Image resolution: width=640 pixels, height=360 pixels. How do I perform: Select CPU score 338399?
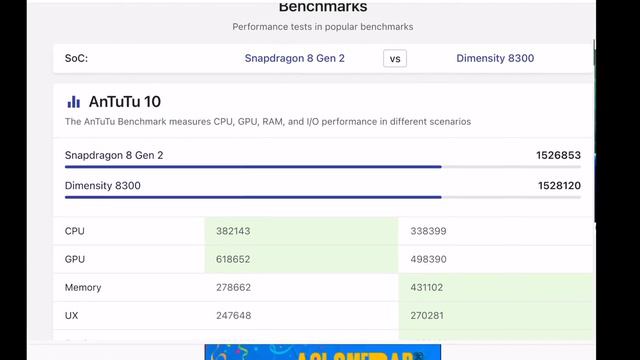tap(428, 231)
